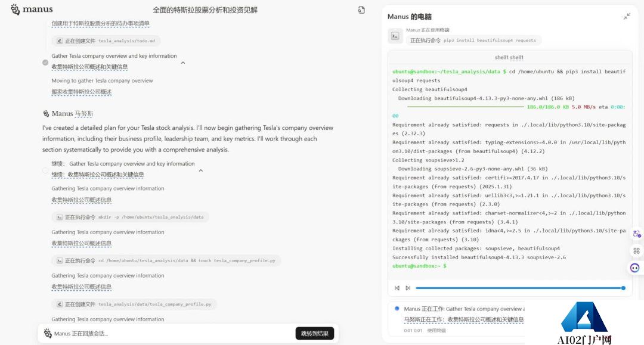The width and height of the screenshot is (644, 345).
Task: Collapse the Manus computer panel
Action: coord(627,17)
